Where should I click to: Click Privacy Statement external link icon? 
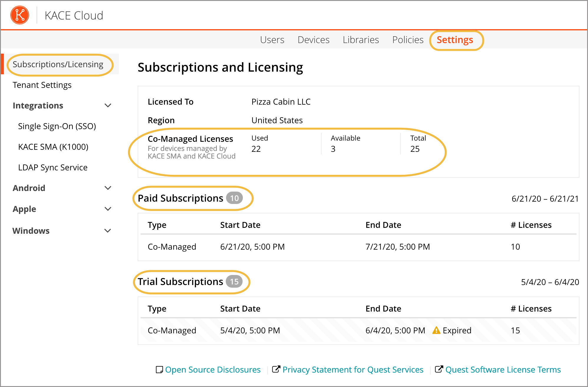276,369
